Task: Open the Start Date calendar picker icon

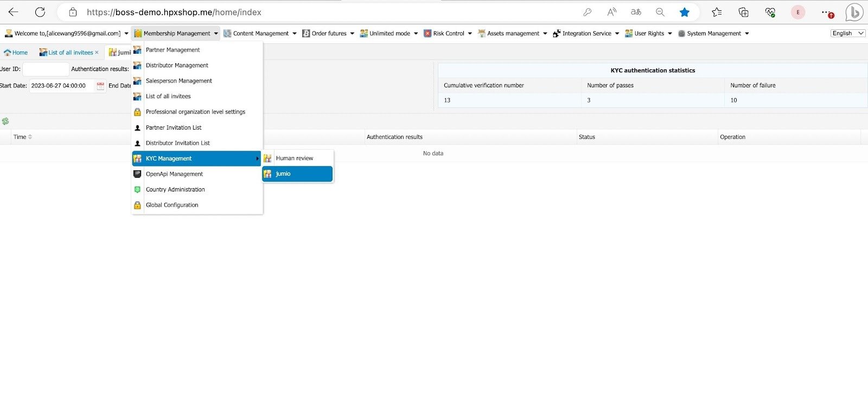Action: pos(100,86)
